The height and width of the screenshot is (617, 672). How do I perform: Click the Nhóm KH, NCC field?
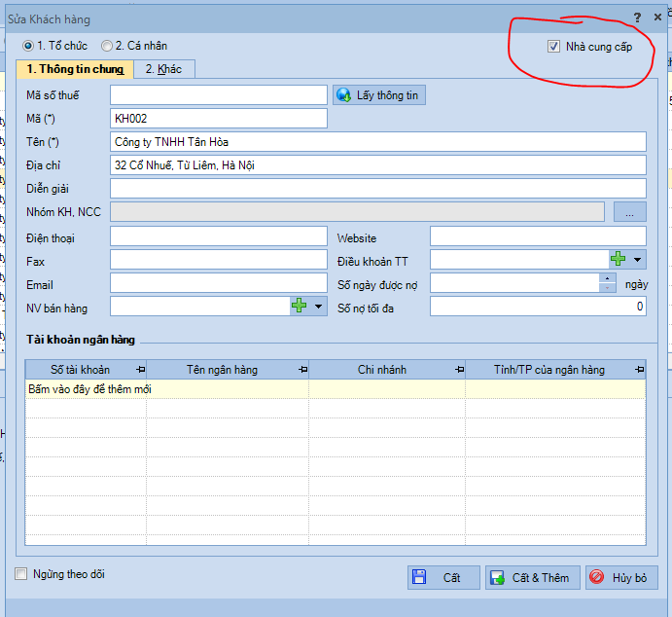click(x=358, y=212)
